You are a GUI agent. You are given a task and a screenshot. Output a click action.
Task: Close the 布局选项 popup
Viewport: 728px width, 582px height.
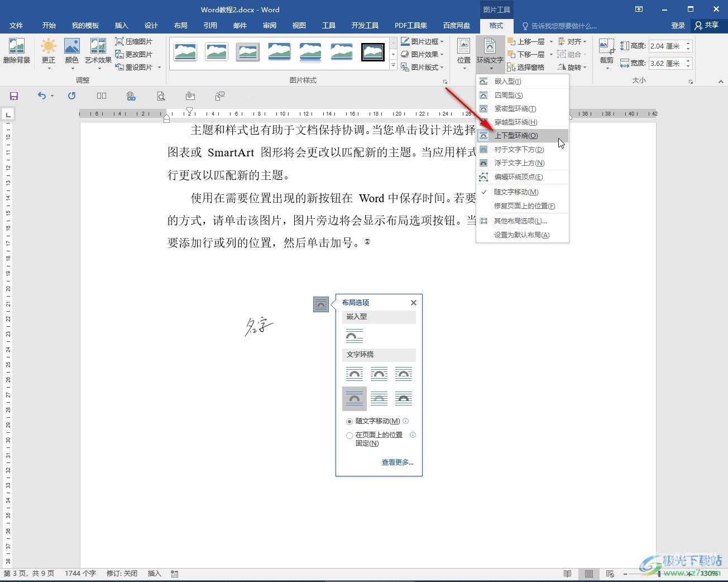[x=414, y=303]
